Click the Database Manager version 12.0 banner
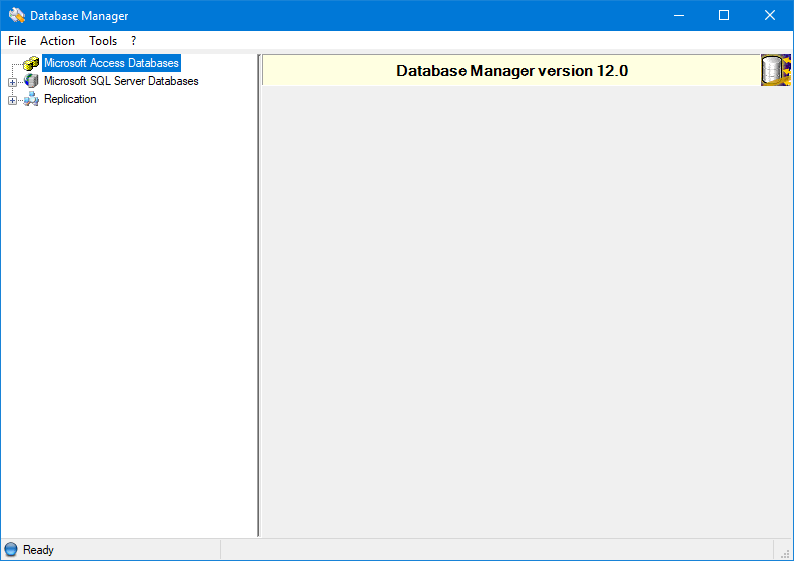 tap(511, 71)
